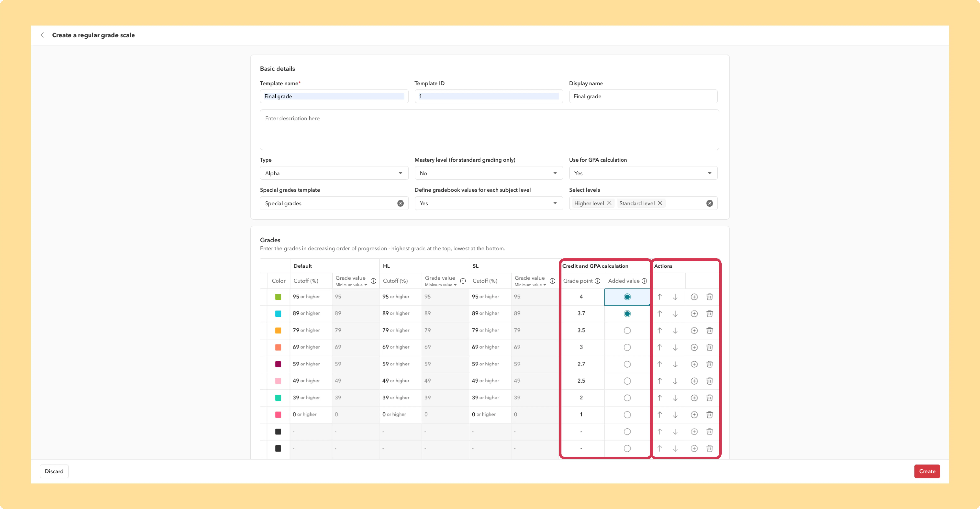Pick the green color swatch for 95 row
The width and height of the screenshot is (980, 509).
[x=278, y=297]
